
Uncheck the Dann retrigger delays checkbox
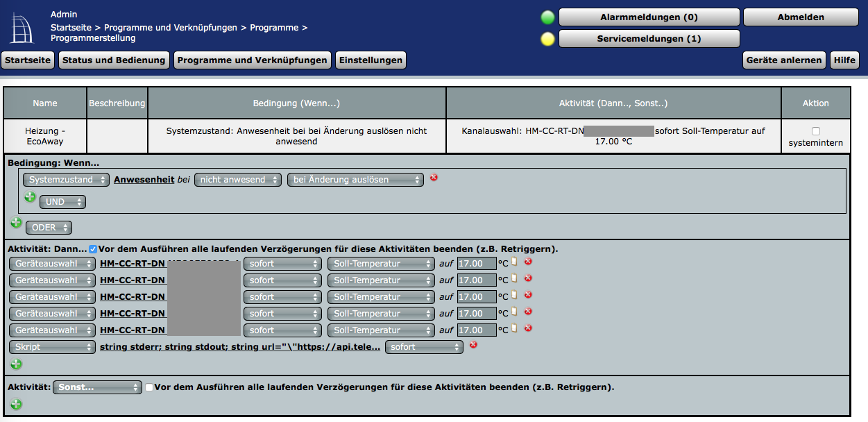click(93, 248)
